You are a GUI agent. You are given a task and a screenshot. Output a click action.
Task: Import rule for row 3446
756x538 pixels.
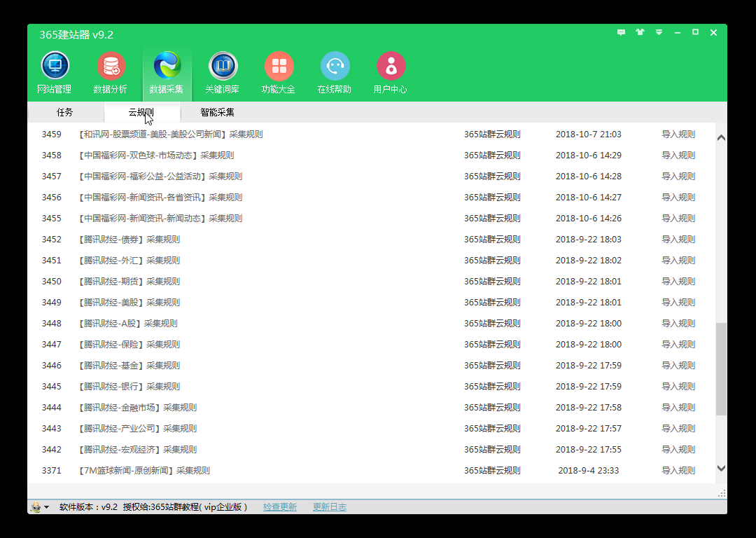click(678, 365)
